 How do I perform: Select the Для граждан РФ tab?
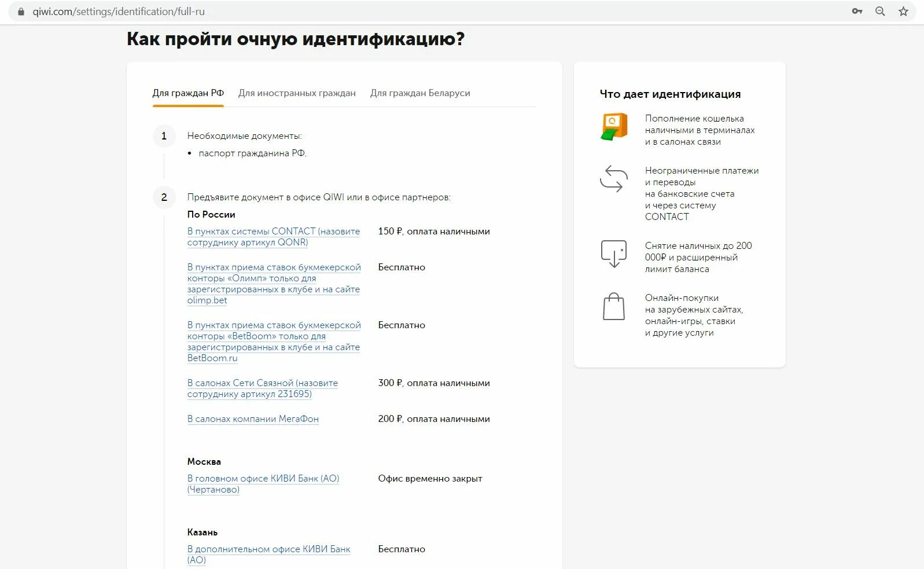pyautogui.click(x=188, y=93)
